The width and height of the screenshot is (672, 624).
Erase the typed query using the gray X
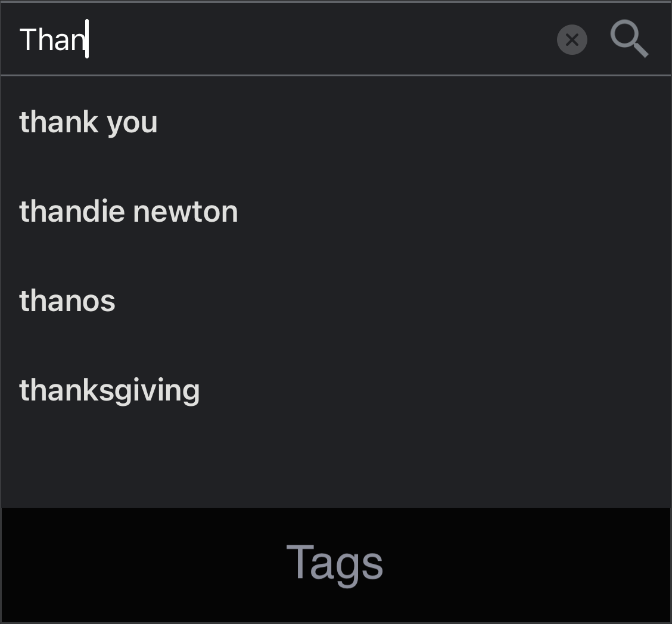(572, 40)
